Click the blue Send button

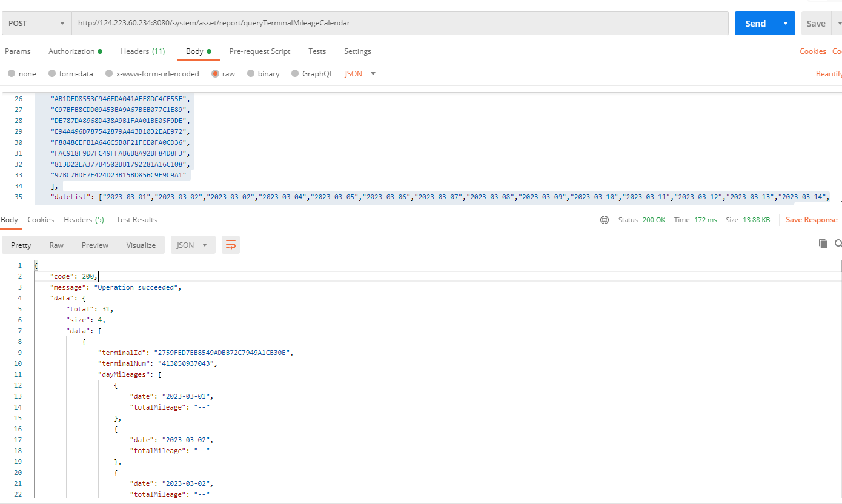[755, 24]
